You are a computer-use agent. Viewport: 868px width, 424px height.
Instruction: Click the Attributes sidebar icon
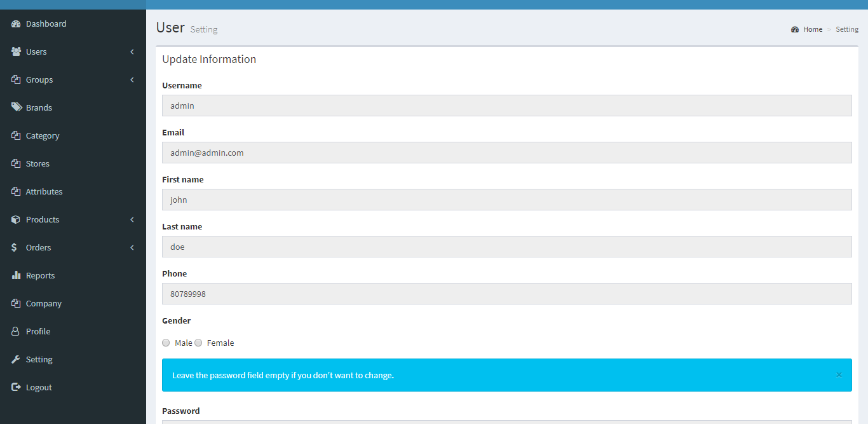16,191
